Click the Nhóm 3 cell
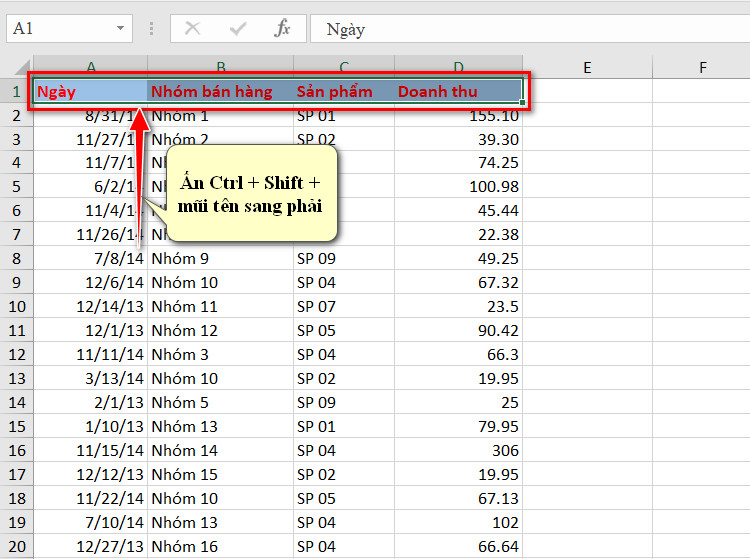Screen dimensions: 750x559 click(221, 354)
